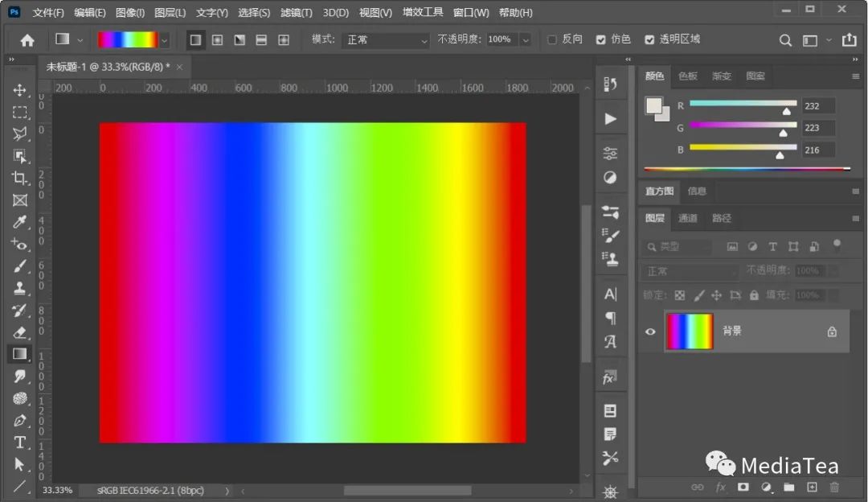The width and height of the screenshot is (868, 502).
Task: Select the Gradient tool in toolbox
Action: point(20,354)
